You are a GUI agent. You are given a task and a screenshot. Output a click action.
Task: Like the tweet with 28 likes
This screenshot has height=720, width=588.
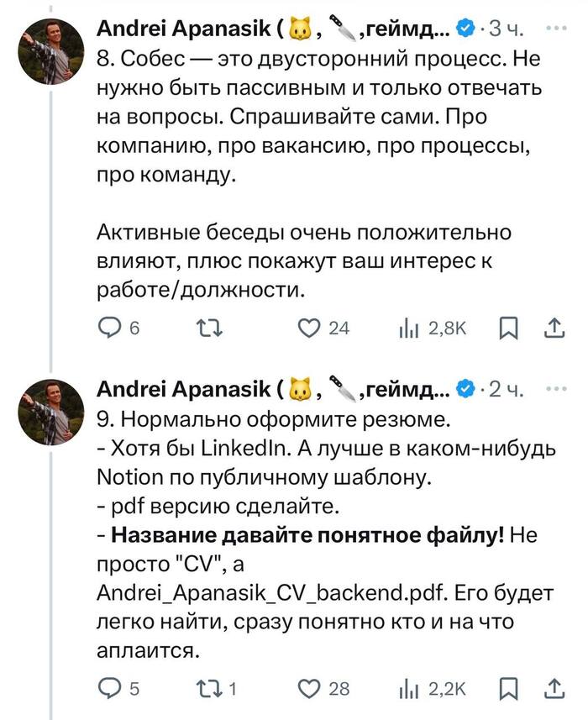click(312, 688)
